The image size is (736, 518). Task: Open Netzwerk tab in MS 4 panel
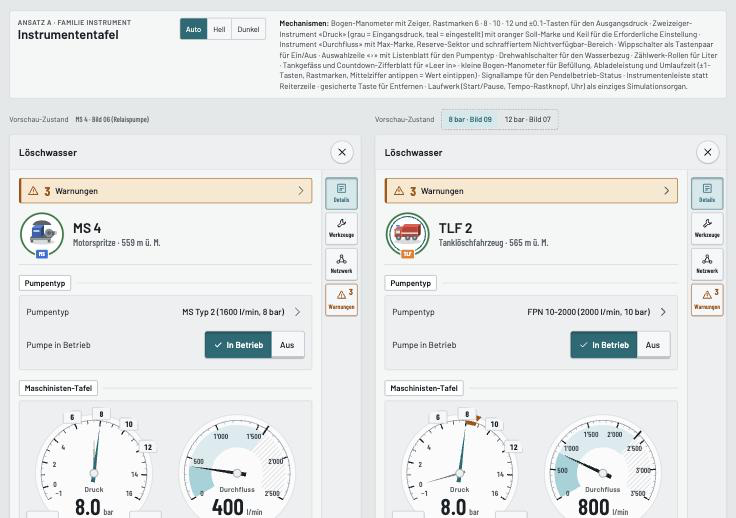pos(342,265)
